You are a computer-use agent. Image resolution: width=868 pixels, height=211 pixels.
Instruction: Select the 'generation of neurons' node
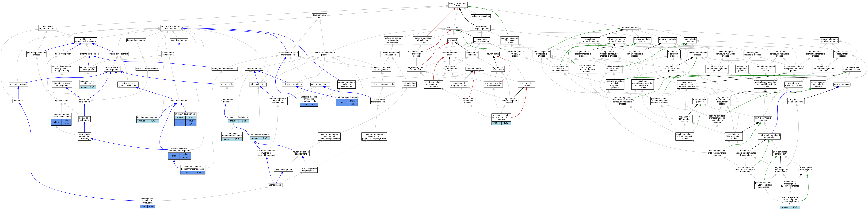pyautogui.click(x=227, y=101)
